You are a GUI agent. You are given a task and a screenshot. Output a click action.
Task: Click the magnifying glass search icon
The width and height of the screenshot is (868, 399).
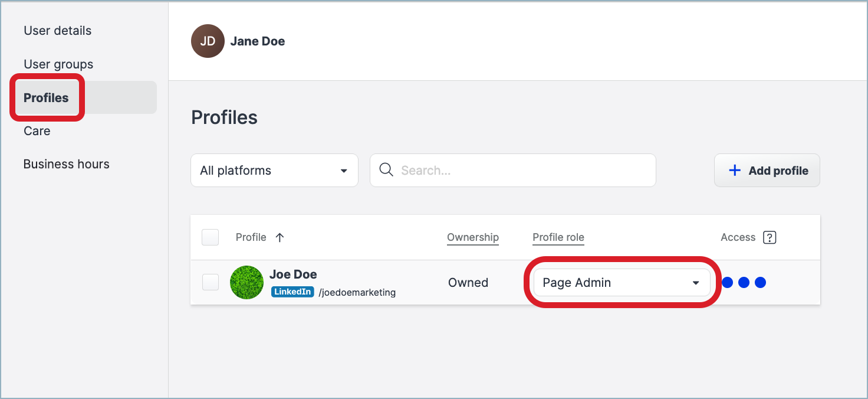point(386,170)
